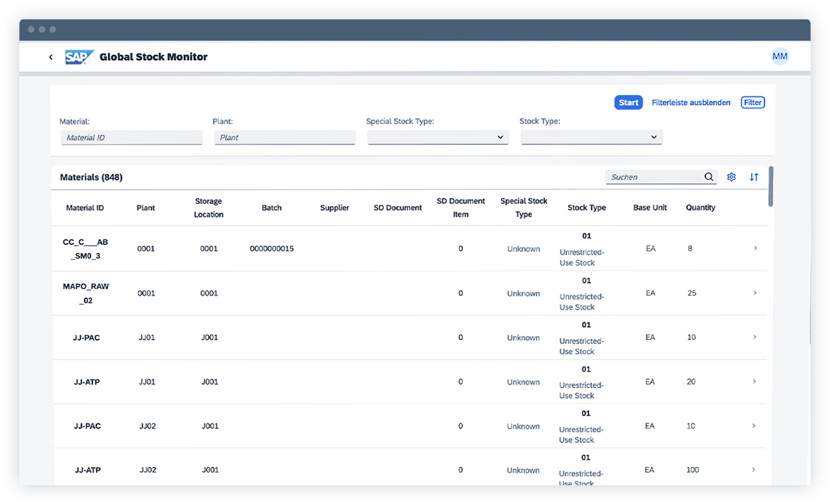Click the sort icon in the Materials table
830x504 pixels.
pos(754,176)
